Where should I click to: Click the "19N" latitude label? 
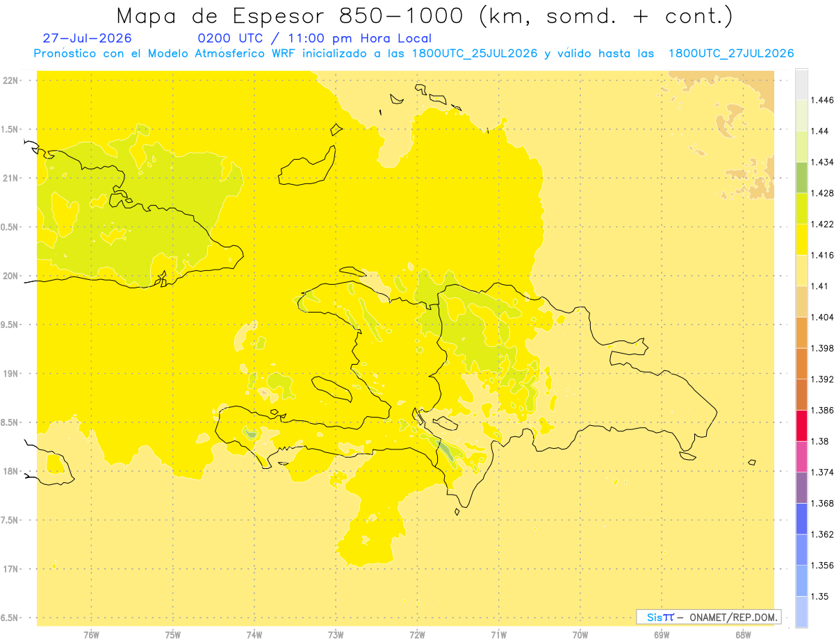pyautogui.click(x=11, y=374)
